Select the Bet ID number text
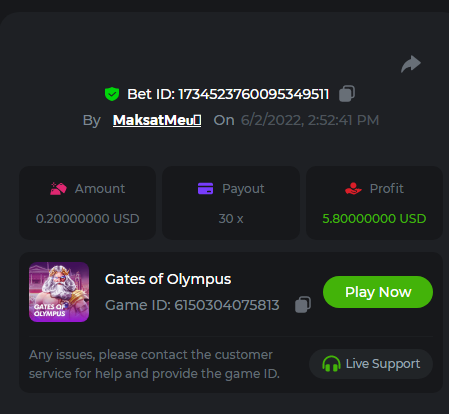Screen dimensions: 449x414 point(254,94)
